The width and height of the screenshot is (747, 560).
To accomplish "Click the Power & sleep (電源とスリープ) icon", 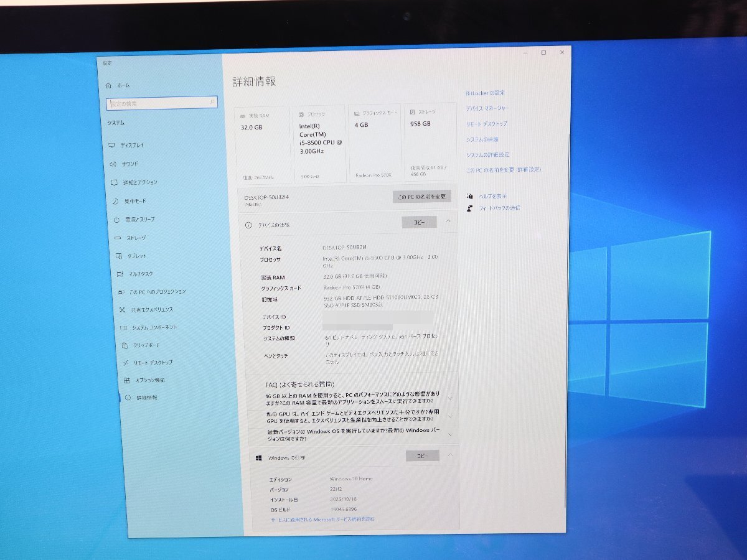I will (117, 220).
